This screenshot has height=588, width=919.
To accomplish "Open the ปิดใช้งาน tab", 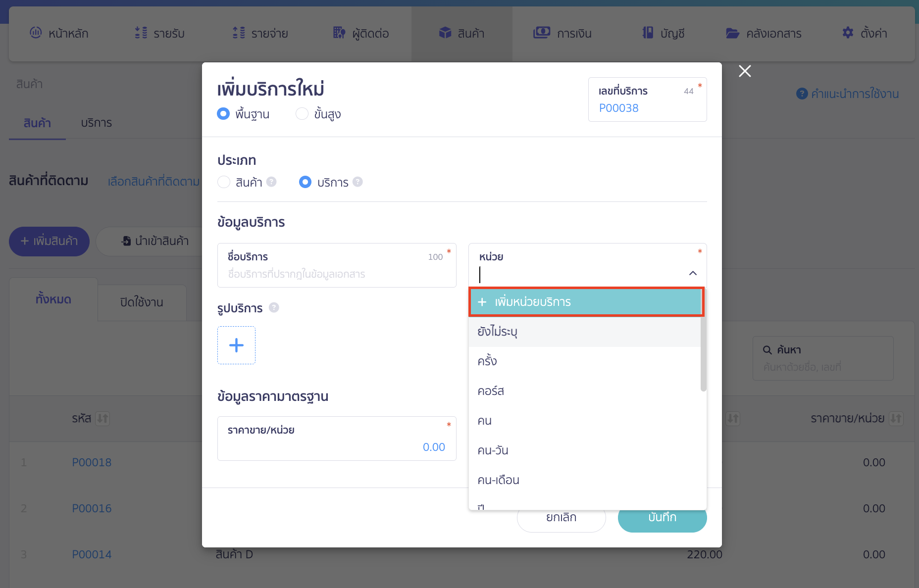I will point(141,302).
